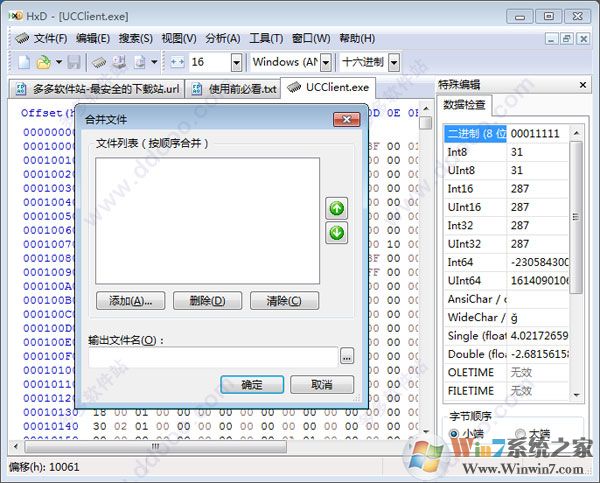Select the FILETIME row
This screenshot has width=600, height=483.
pos(506,391)
